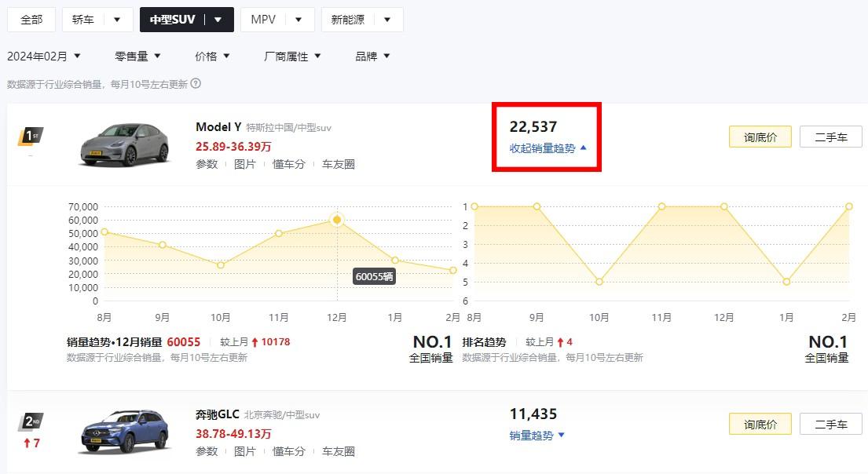Expand the 品牌 filter dropdown
Viewport: 868px width, 474px height.
click(372, 56)
